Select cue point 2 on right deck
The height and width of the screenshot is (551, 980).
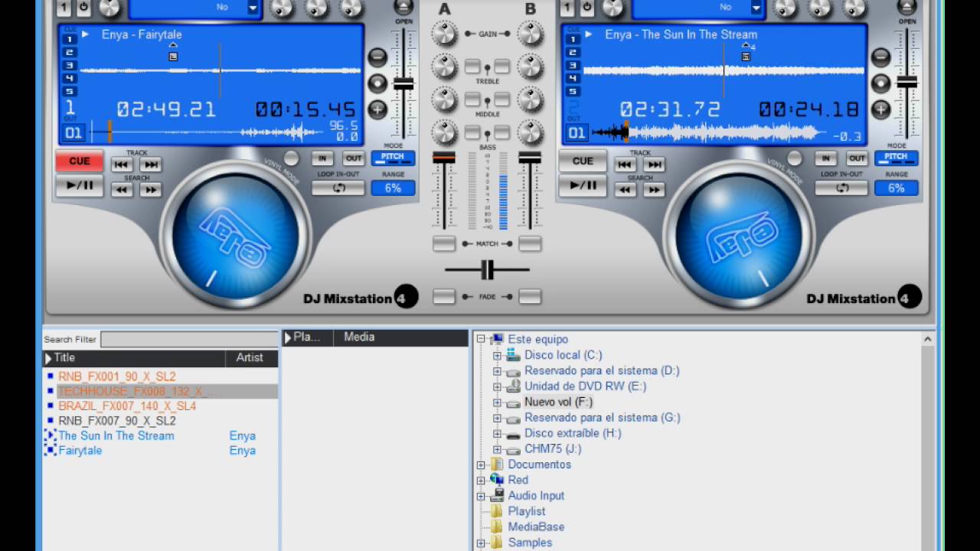point(573,53)
